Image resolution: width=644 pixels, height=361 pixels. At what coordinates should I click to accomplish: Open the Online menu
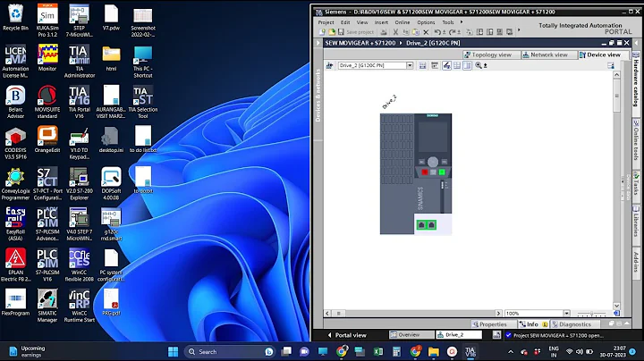pyautogui.click(x=402, y=22)
